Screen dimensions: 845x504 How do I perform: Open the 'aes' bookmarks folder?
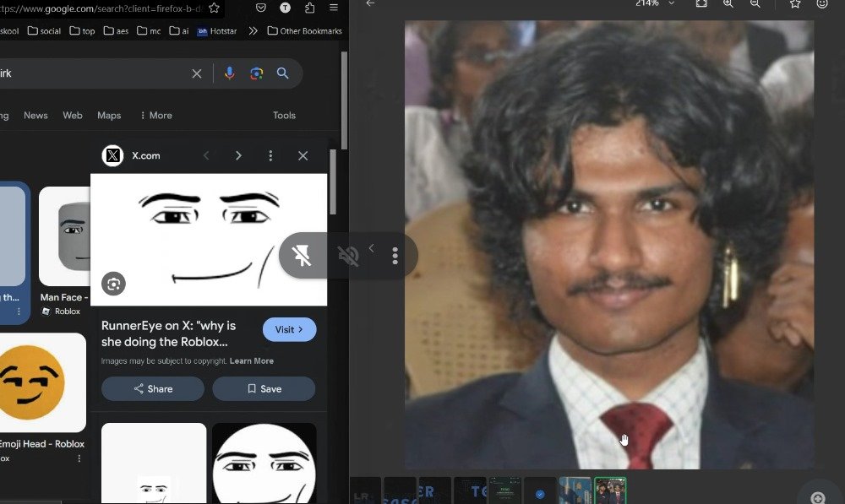(x=116, y=30)
